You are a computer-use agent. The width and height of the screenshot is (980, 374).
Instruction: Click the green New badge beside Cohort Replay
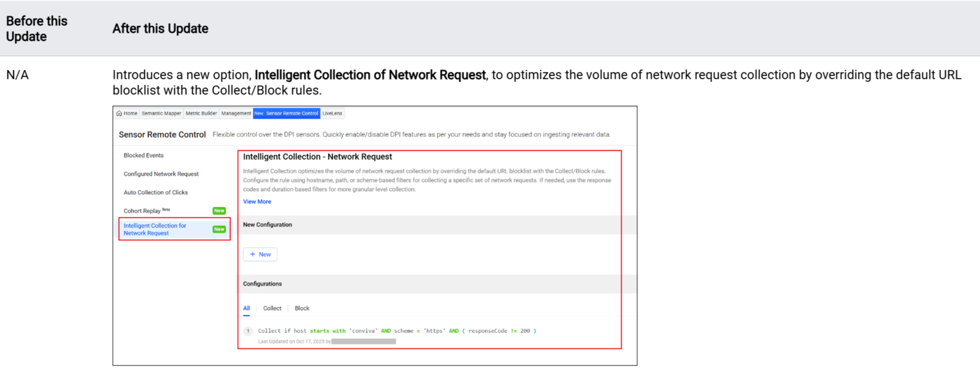click(x=219, y=211)
